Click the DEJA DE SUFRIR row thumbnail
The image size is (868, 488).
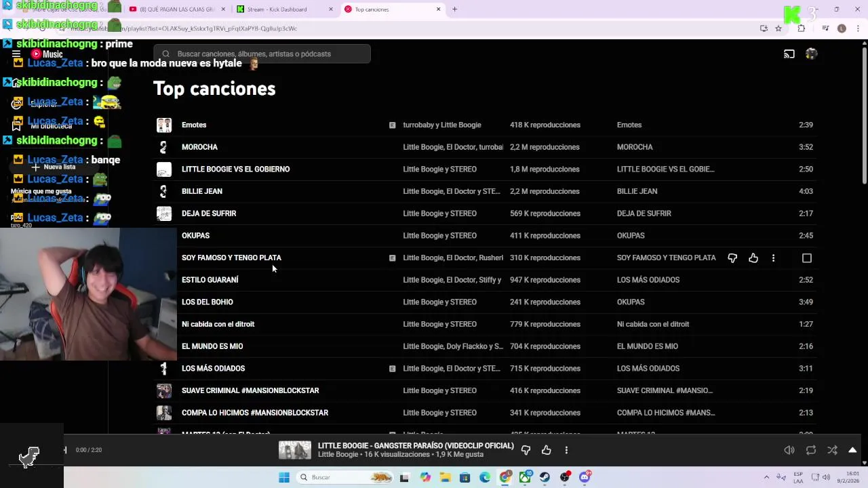(x=164, y=213)
